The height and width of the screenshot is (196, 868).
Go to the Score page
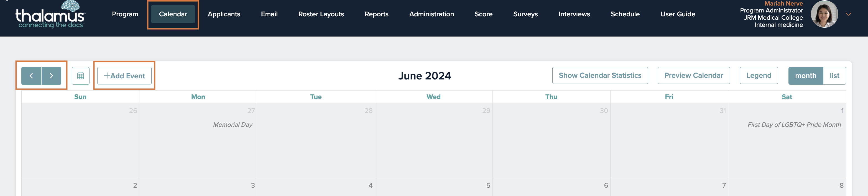point(484,14)
